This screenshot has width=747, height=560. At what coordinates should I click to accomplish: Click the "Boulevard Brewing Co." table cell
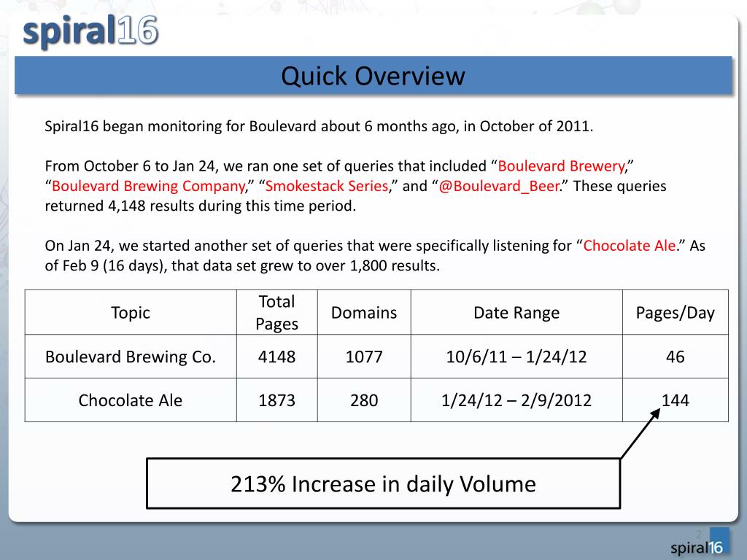pos(131,357)
